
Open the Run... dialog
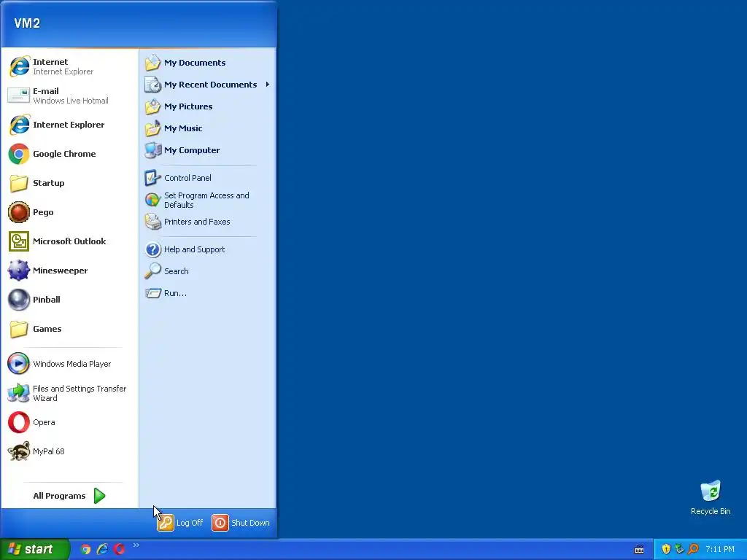(208, 293)
